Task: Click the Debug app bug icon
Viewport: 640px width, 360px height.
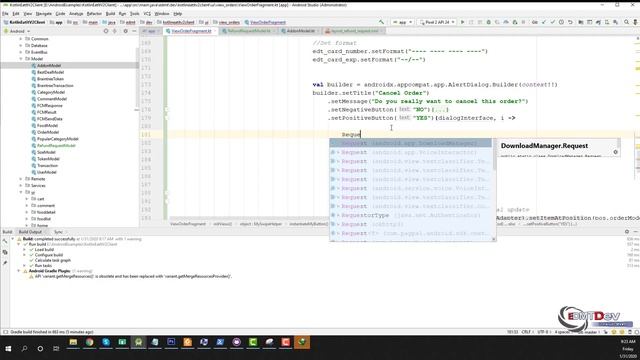Action: click(489, 22)
